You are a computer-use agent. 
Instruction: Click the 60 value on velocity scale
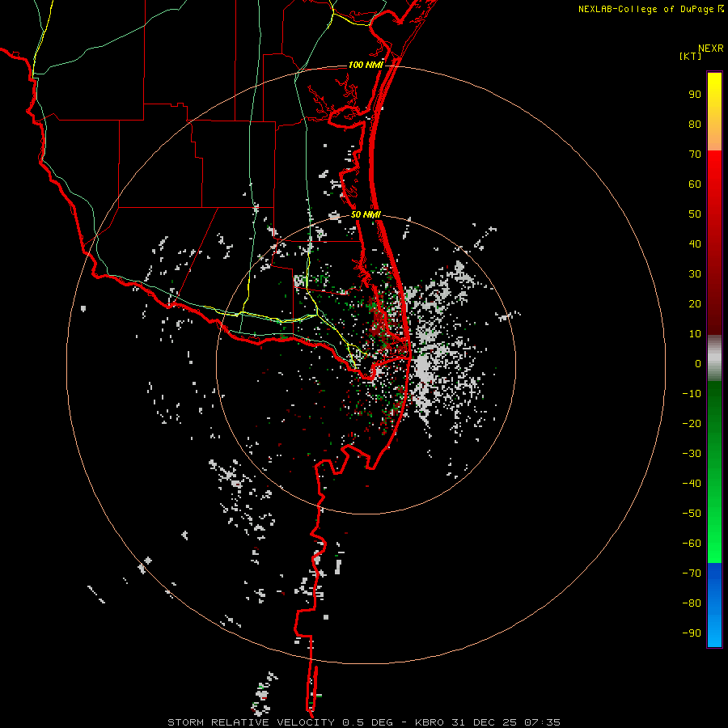click(695, 184)
